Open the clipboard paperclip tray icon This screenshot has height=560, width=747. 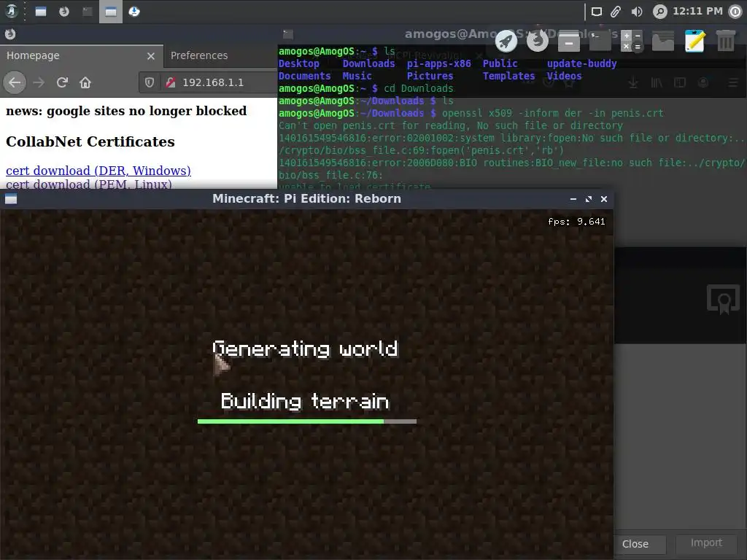[616, 12]
